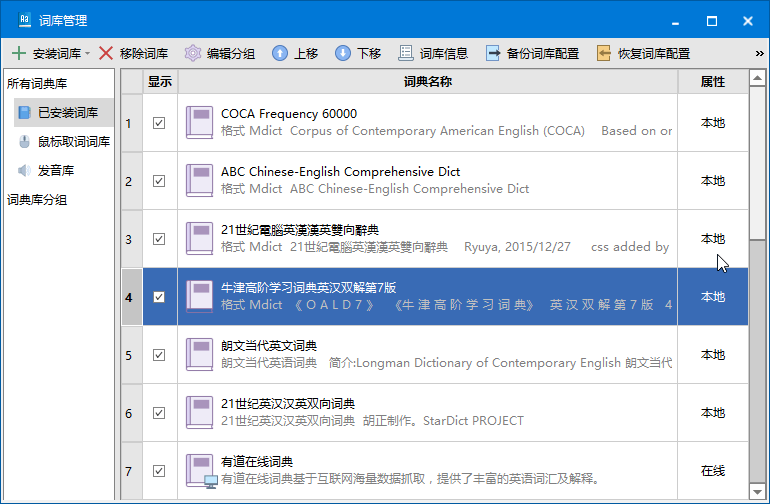Open 词库信息 dictionary info
This screenshot has width=770, height=504.
(406, 53)
